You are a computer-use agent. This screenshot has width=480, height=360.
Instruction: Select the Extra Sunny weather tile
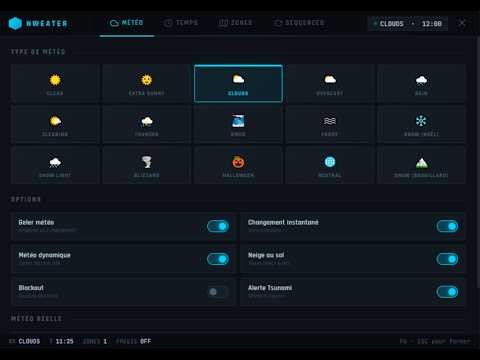147,83
